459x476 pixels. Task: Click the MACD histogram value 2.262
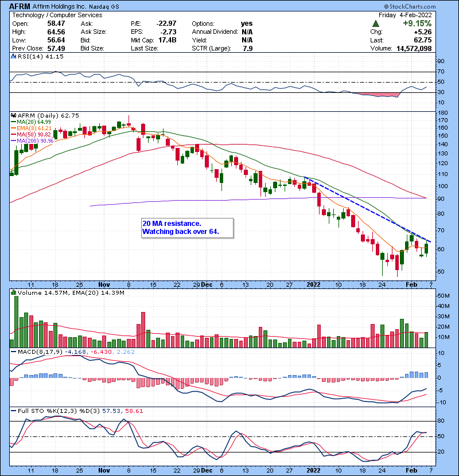tap(126, 352)
